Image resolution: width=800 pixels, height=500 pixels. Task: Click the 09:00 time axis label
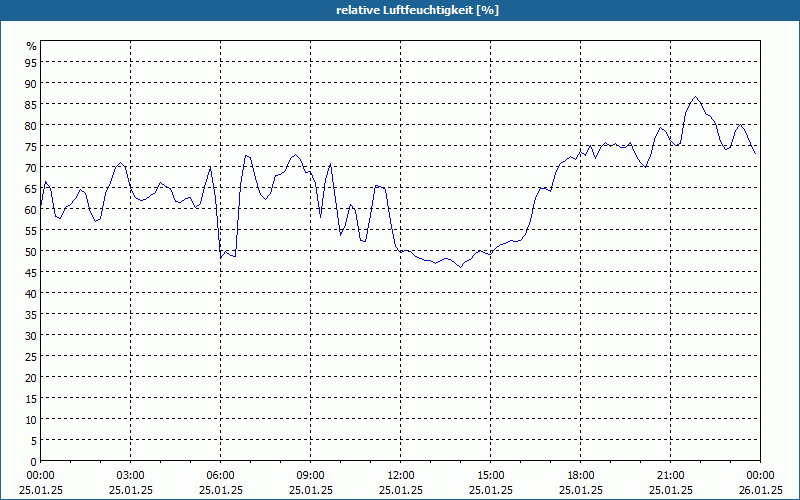[x=311, y=476]
